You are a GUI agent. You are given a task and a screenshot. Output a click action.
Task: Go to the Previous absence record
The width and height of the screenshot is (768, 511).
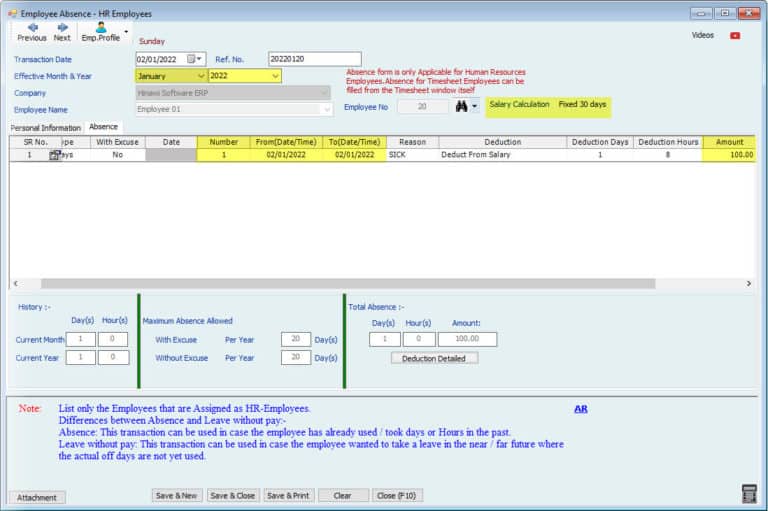coord(31,32)
